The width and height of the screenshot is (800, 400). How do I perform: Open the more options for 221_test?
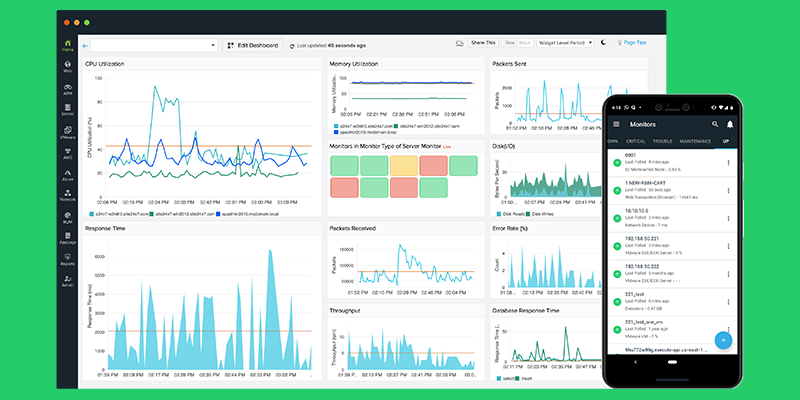(728, 302)
